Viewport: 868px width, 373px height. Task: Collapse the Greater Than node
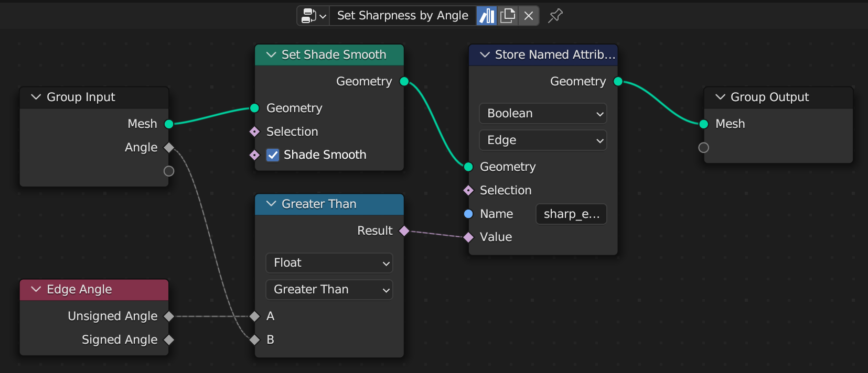pyautogui.click(x=271, y=204)
